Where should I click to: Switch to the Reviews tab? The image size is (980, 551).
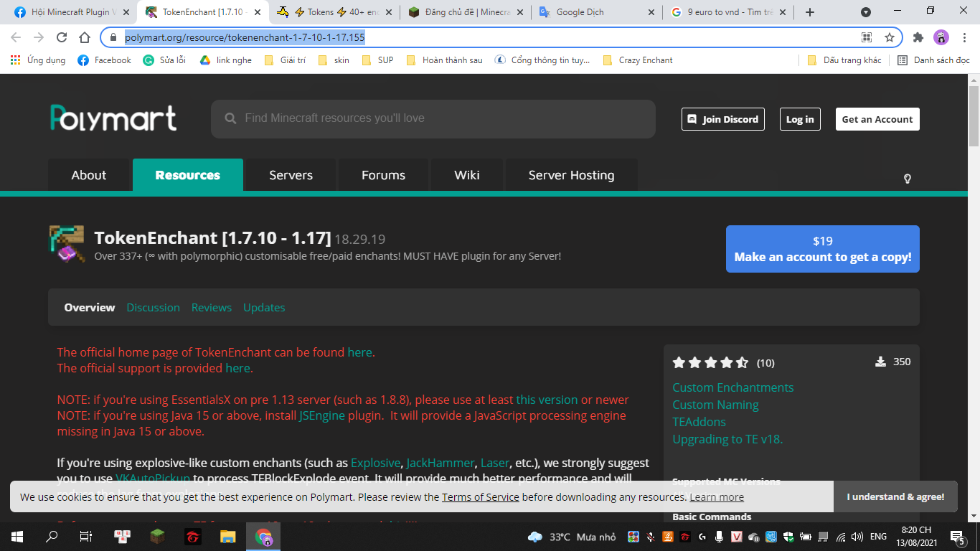point(212,307)
